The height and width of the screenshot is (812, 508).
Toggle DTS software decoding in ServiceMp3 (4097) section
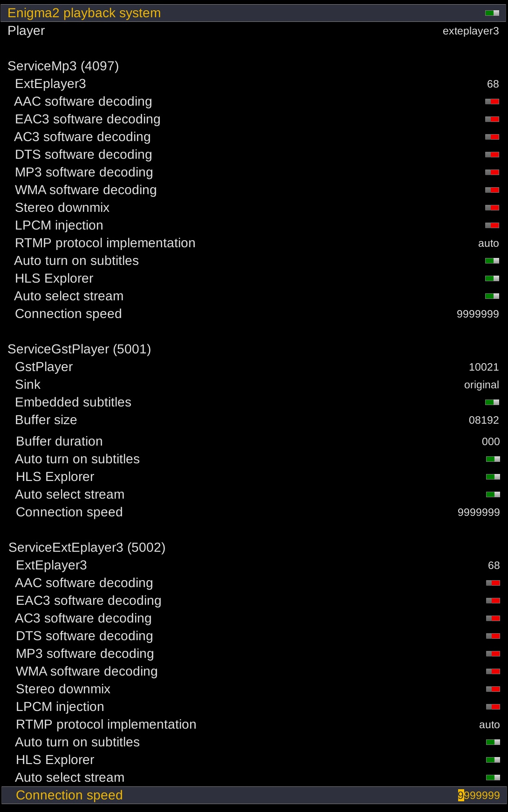pyautogui.click(x=492, y=155)
